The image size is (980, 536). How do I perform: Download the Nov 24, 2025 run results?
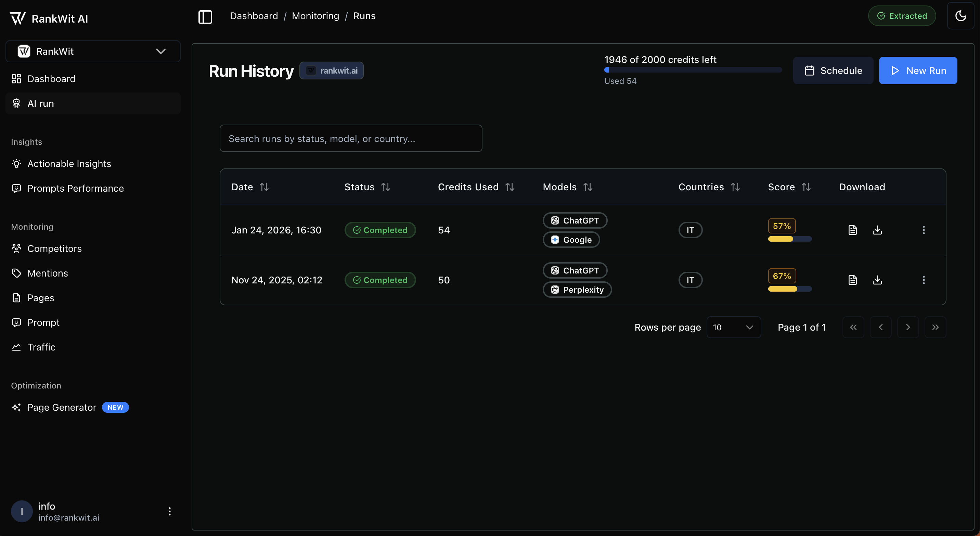click(877, 280)
